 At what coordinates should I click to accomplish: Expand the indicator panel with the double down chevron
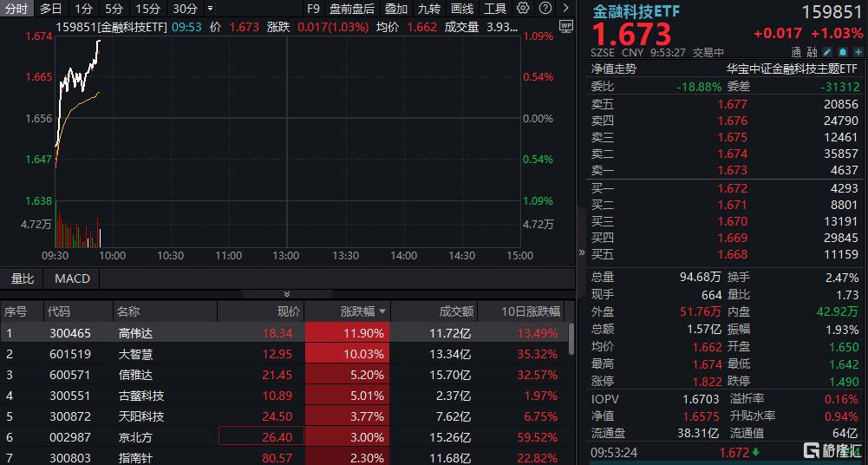point(287,294)
